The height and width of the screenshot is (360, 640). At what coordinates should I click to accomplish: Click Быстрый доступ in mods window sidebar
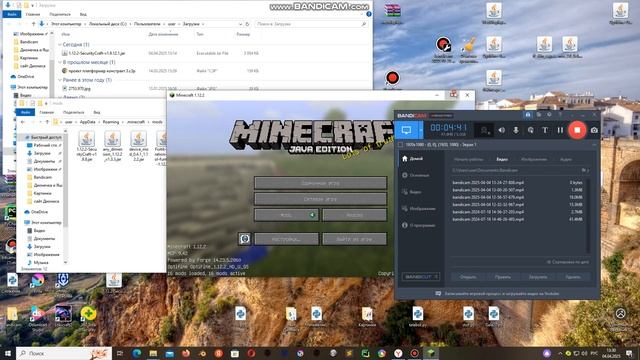(43, 137)
